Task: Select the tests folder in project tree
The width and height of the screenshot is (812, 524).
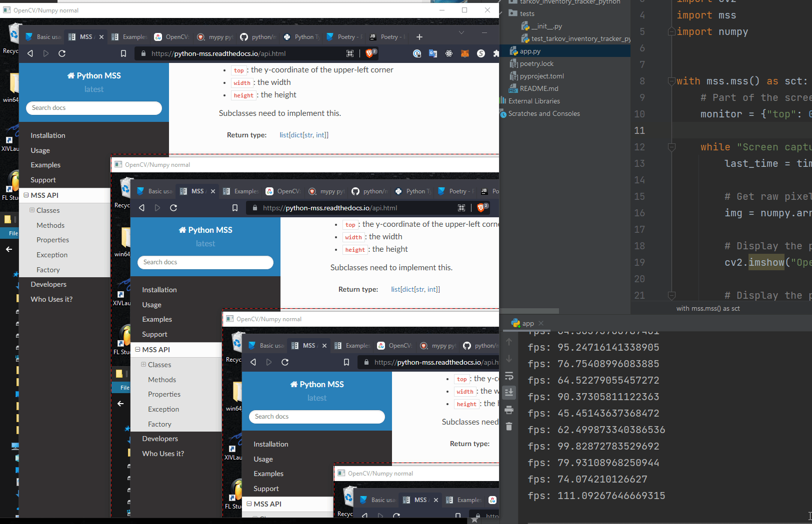Action: pyautogui.click(x=527, y=13)
